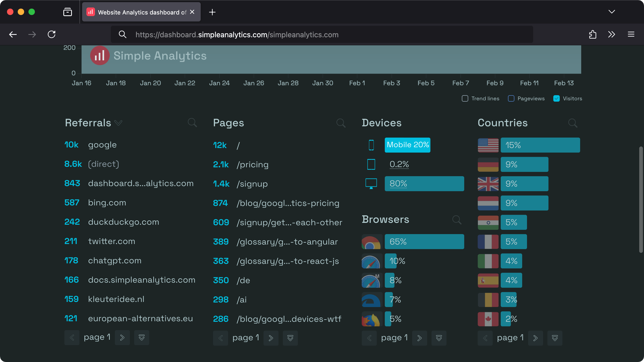Select the Chrome 65% bar
Image resolution: width=644 pixels, height=362 pixels.
pos(425,242)
